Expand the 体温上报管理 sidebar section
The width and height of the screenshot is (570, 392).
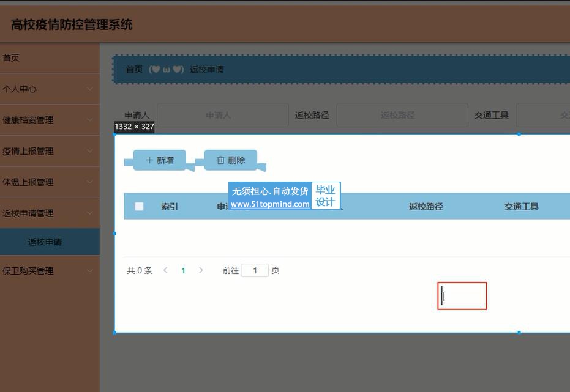pos(49,182)
